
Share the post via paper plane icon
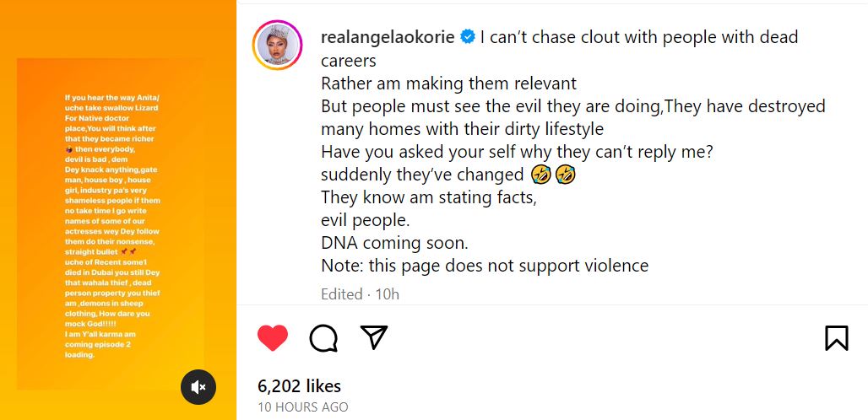tap(373, 337)
